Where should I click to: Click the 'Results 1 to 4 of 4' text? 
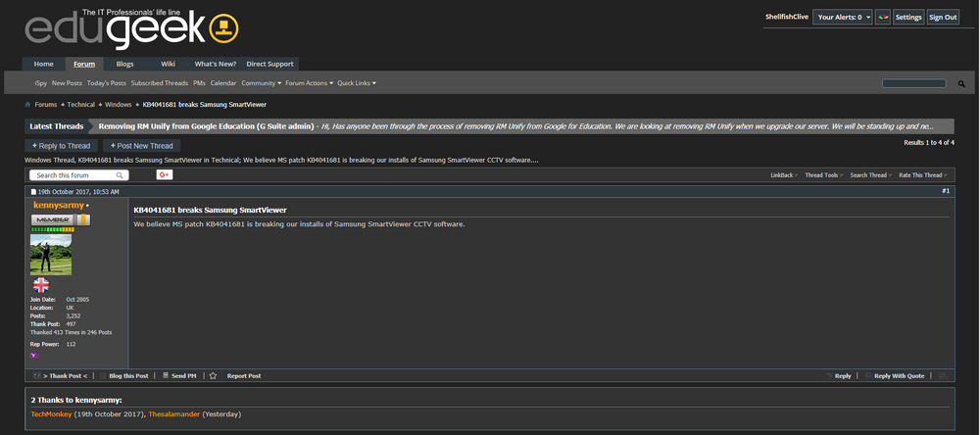click(929, 142)
